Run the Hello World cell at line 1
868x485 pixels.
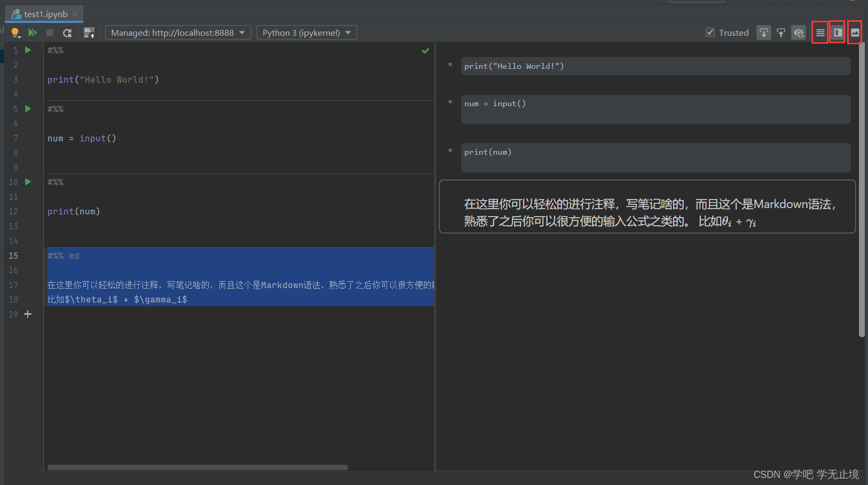[x=28, y=50]
